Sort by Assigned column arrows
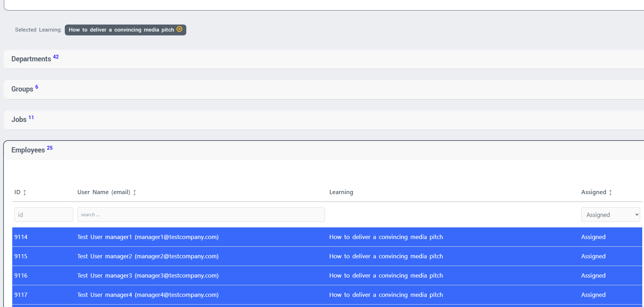 tap(610, 192)
